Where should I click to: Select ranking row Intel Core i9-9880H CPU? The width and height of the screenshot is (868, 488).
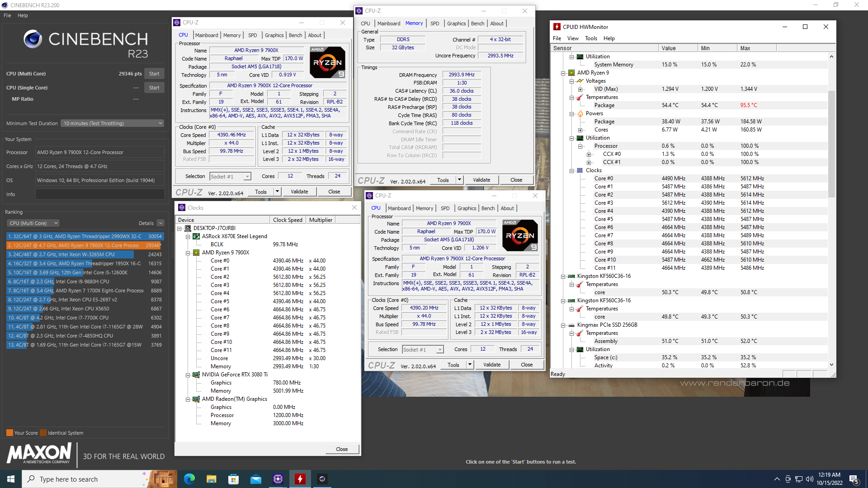[85, 282]
